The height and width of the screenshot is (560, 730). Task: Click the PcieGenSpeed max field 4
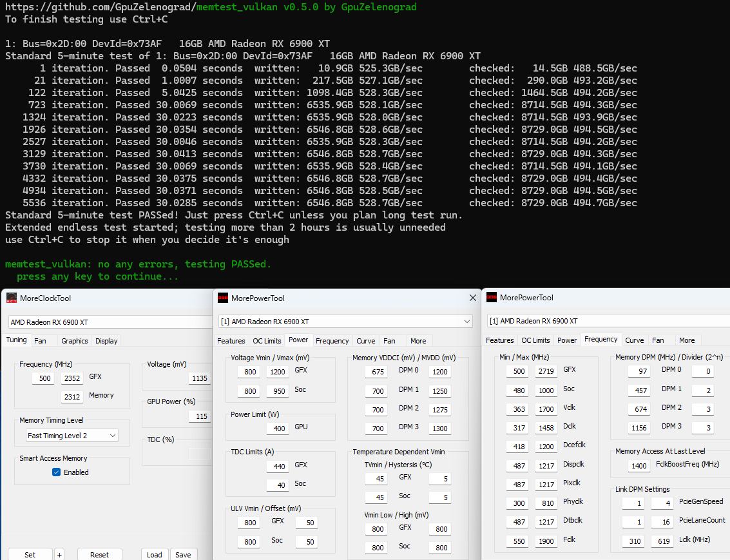click(x=662, y=503)
